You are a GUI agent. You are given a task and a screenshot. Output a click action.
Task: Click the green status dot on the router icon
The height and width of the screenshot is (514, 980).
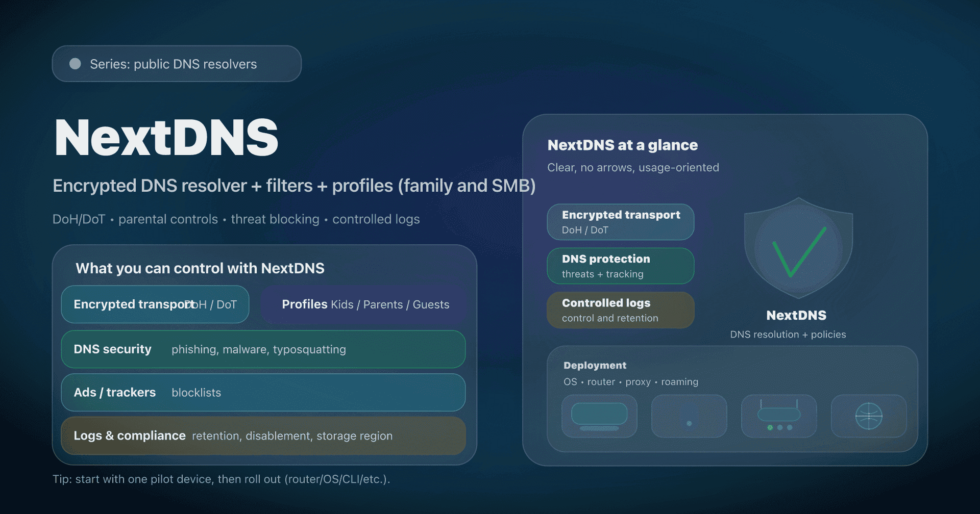tap(771, 428)
